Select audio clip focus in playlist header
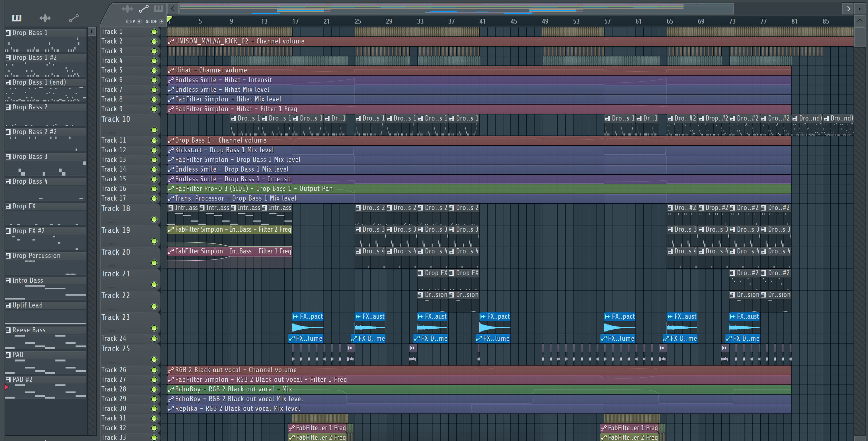This screenshot has width=868, height=441. tap(127, 9)
